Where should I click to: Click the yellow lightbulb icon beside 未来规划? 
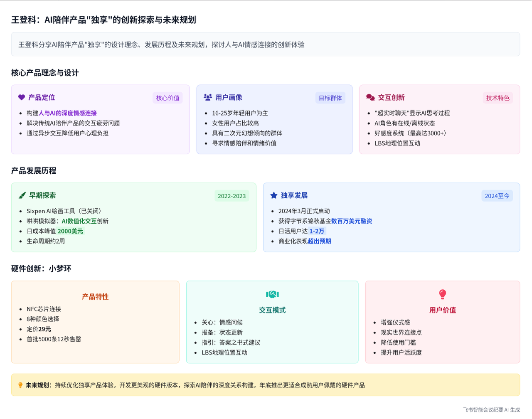20,385
